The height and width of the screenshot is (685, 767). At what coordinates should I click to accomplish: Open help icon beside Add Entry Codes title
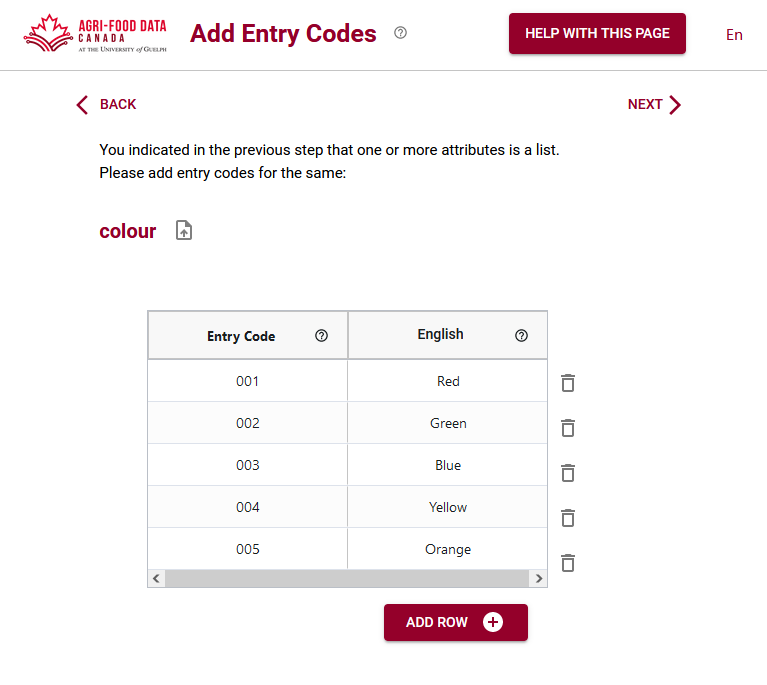coord(400,33)
